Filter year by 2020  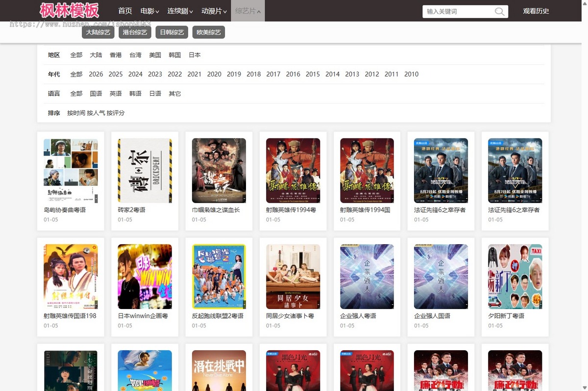coord(214,74)
